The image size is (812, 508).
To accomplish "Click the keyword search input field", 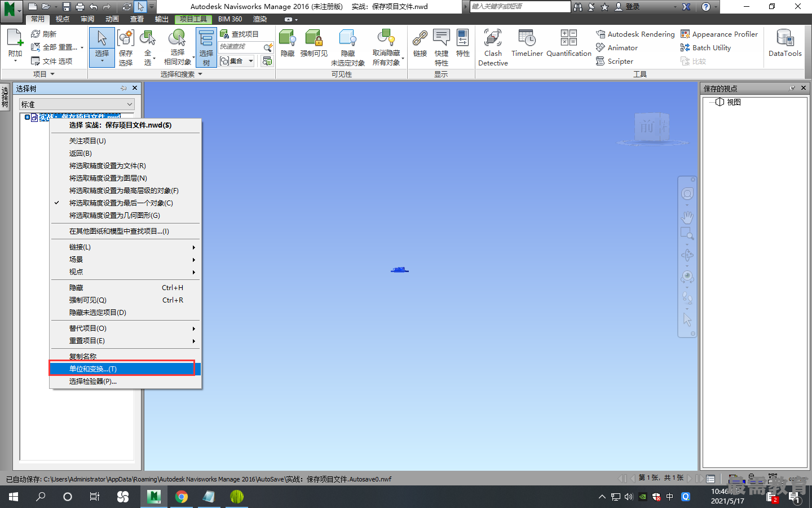I will click(520, 6).
